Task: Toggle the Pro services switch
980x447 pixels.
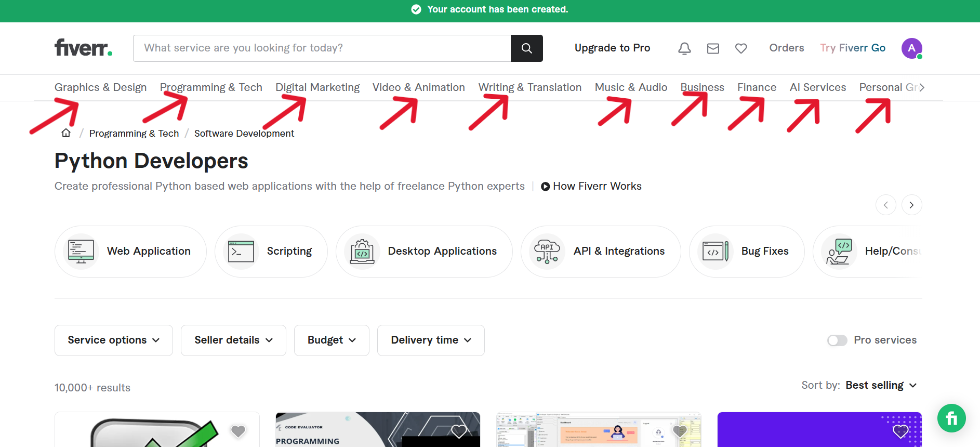Action: (837, 340)
